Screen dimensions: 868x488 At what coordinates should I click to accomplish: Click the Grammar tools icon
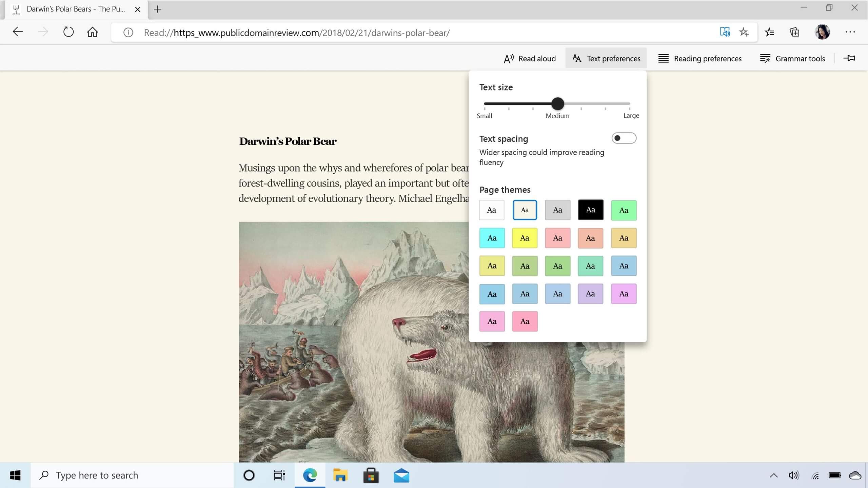point(765,58)
